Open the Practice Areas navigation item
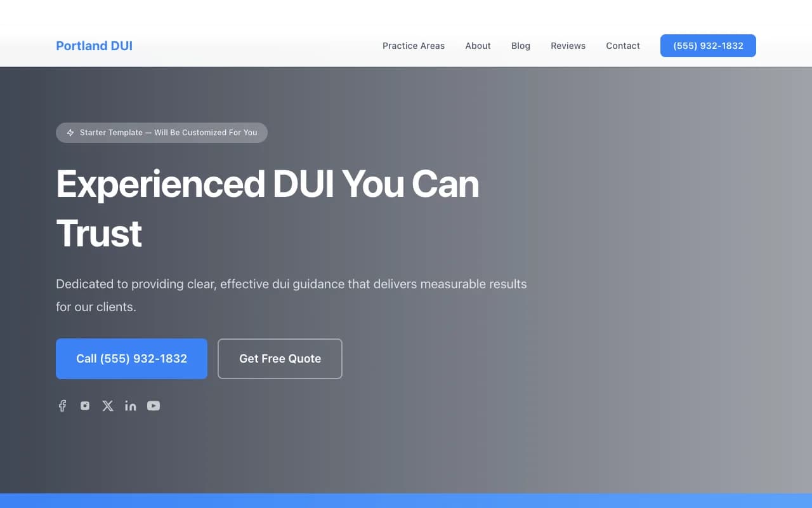812x508 pixels. (414, 46)
